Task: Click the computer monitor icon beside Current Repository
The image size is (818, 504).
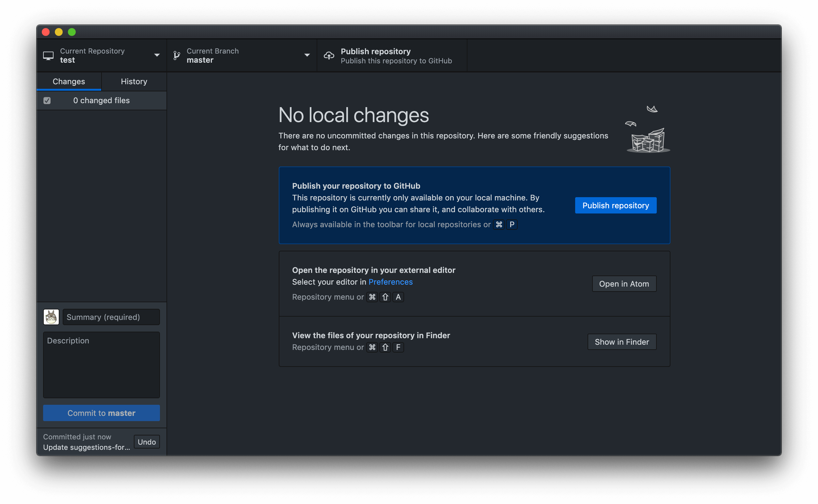Action: coord(48,56)
